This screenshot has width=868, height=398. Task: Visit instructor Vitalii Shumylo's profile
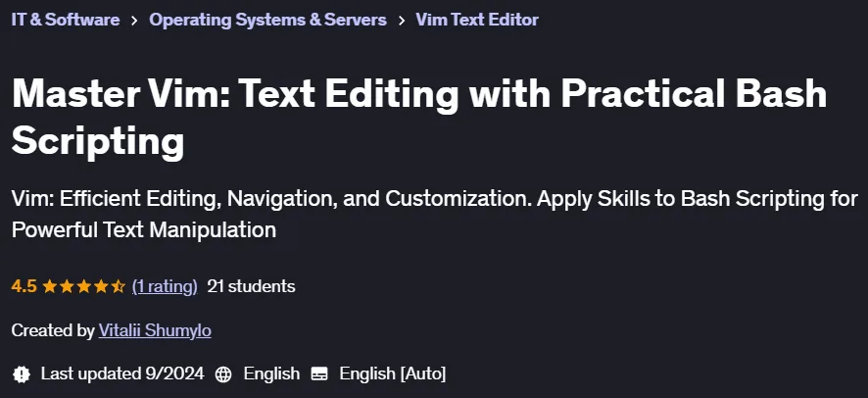(155, 330)
